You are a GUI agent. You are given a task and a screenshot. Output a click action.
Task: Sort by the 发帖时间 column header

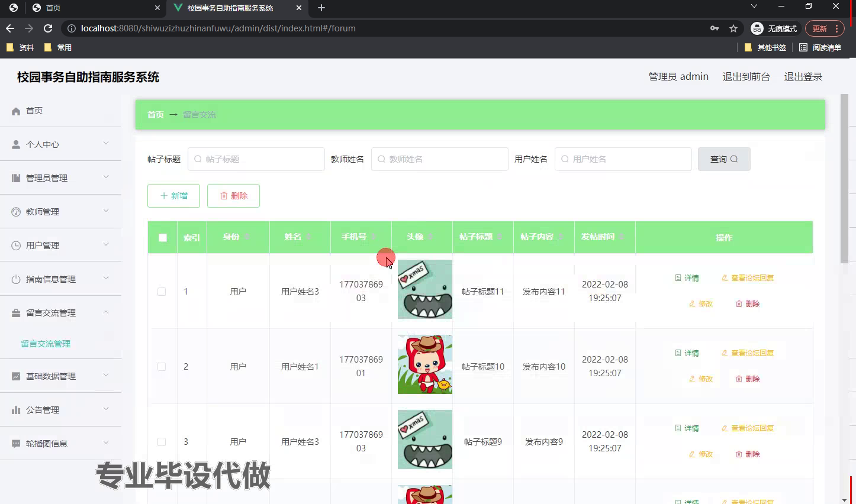604,237
